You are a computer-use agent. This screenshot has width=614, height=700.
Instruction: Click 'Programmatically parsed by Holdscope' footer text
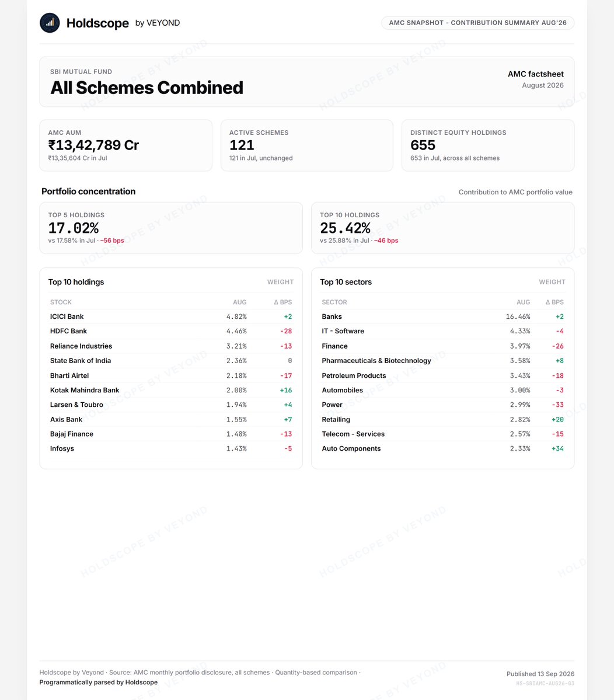coord(98,682)
